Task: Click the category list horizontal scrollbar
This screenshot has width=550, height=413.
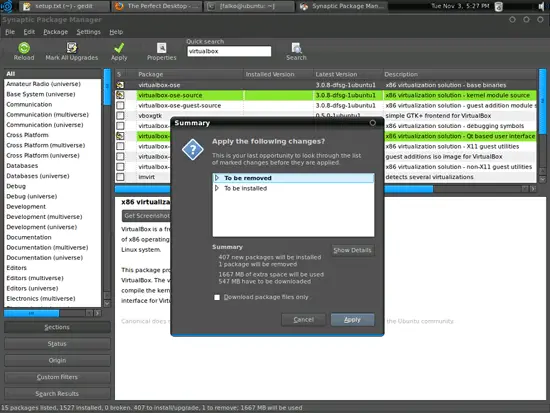Action: (x=53, y=313)
